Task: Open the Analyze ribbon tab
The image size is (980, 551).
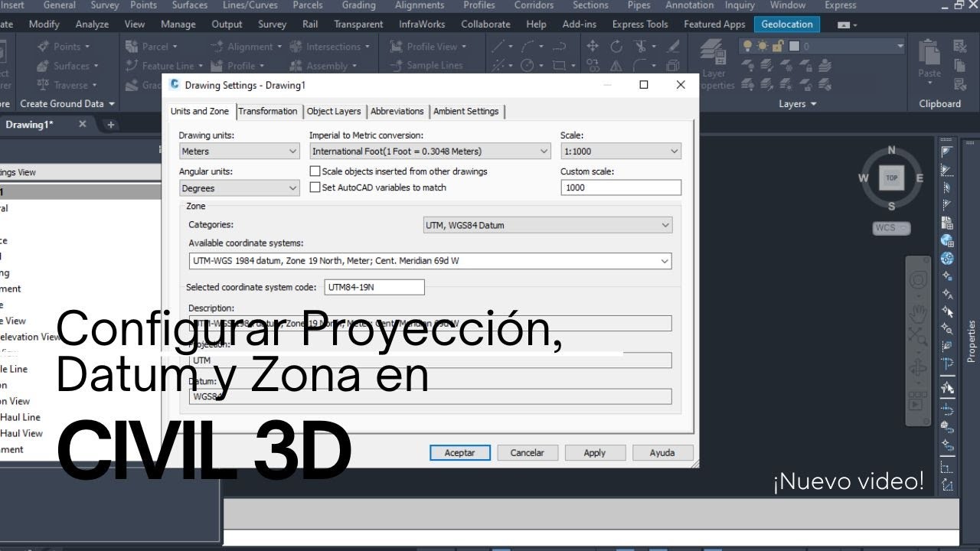Action: (x=93, y=24)
